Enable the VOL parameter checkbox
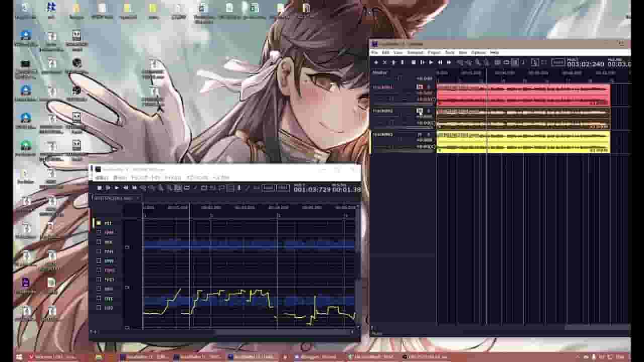644x362 pixels. coord(99,242)
